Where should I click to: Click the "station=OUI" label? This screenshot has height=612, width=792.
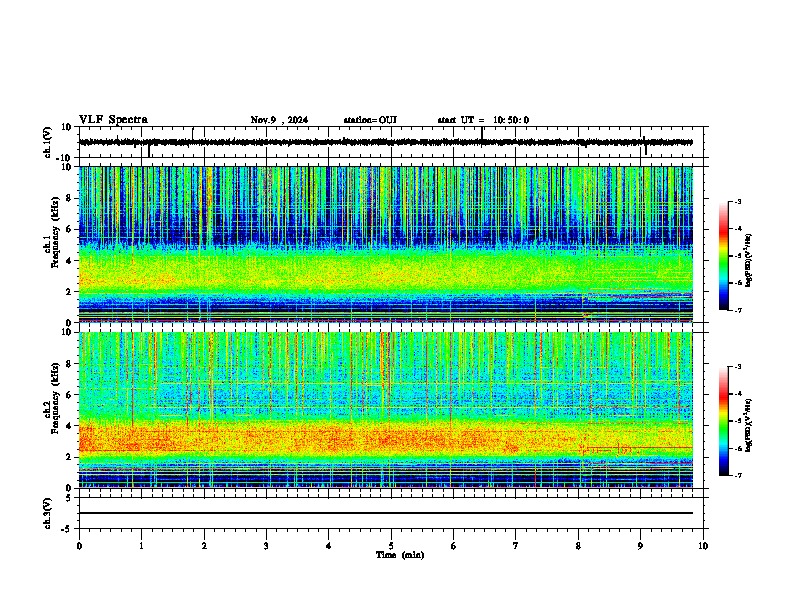370,120
